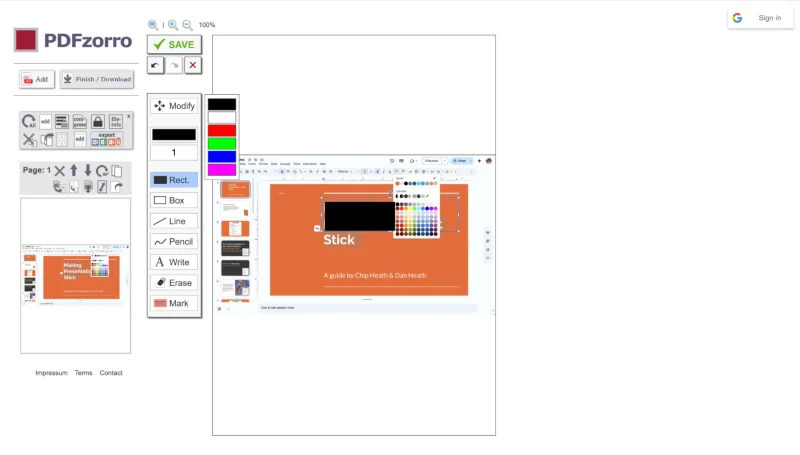Select the Line tool

click(x=174, y=221)
